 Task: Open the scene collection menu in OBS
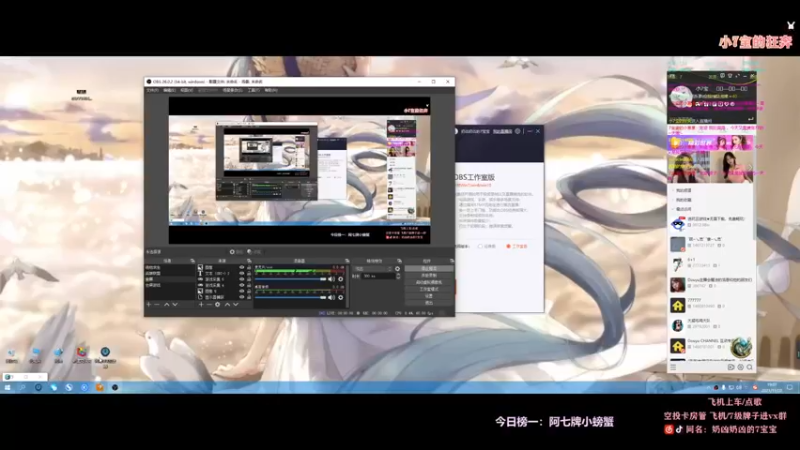coord(232,90)
